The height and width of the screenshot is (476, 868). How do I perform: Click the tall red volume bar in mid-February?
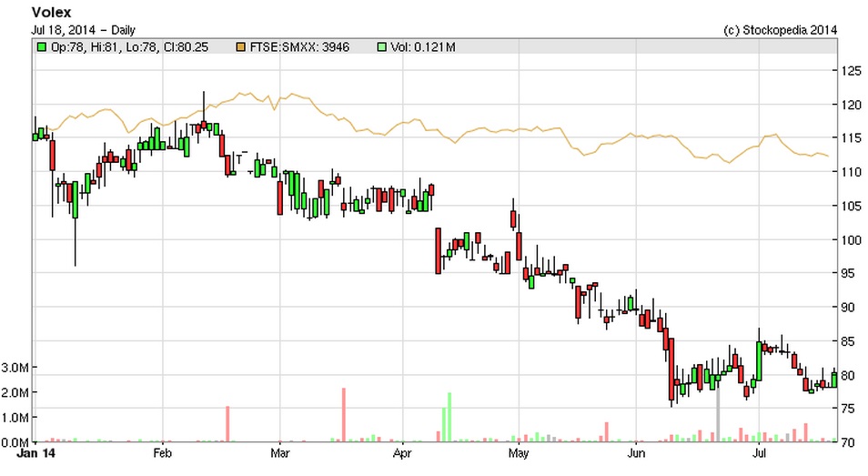227,424
